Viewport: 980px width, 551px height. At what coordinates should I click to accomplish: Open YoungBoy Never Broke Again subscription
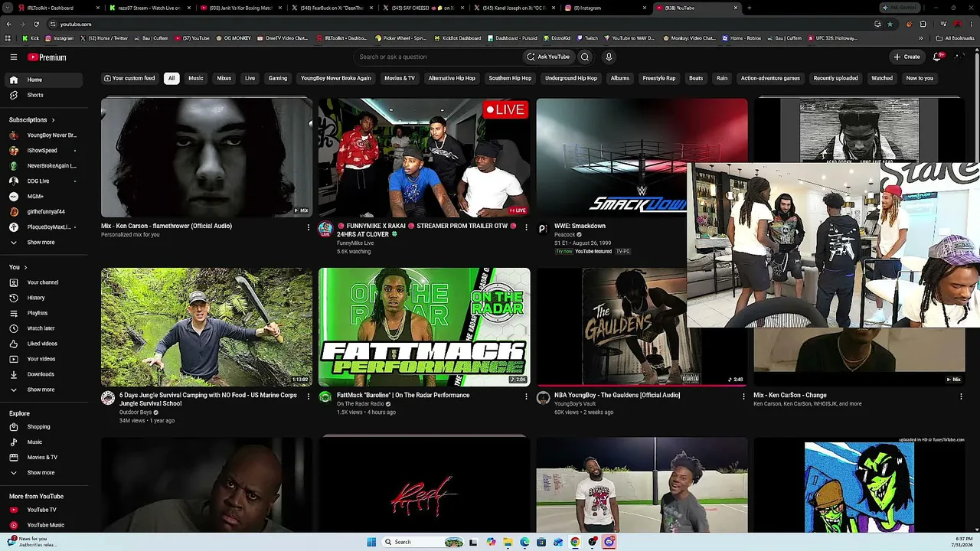46,135
